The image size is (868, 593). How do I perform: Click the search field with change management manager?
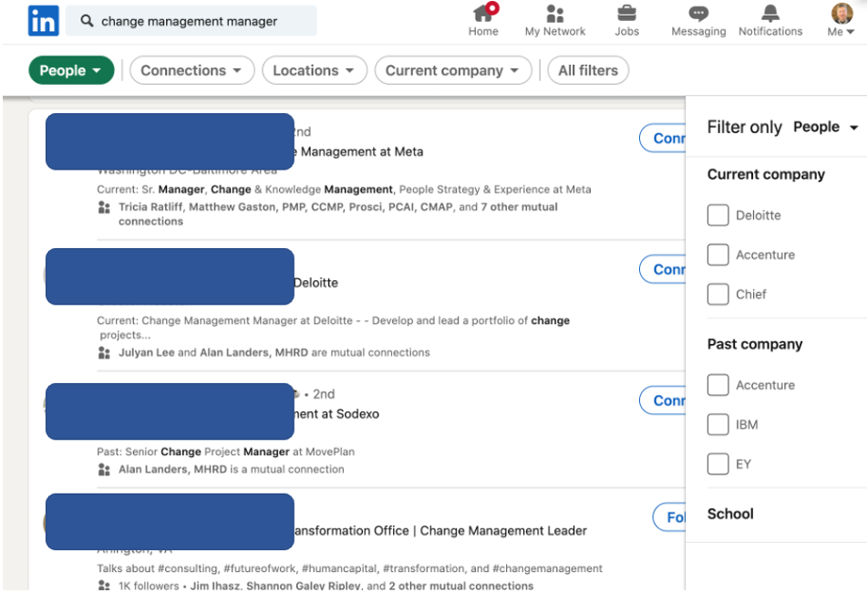tap(201, 21)
